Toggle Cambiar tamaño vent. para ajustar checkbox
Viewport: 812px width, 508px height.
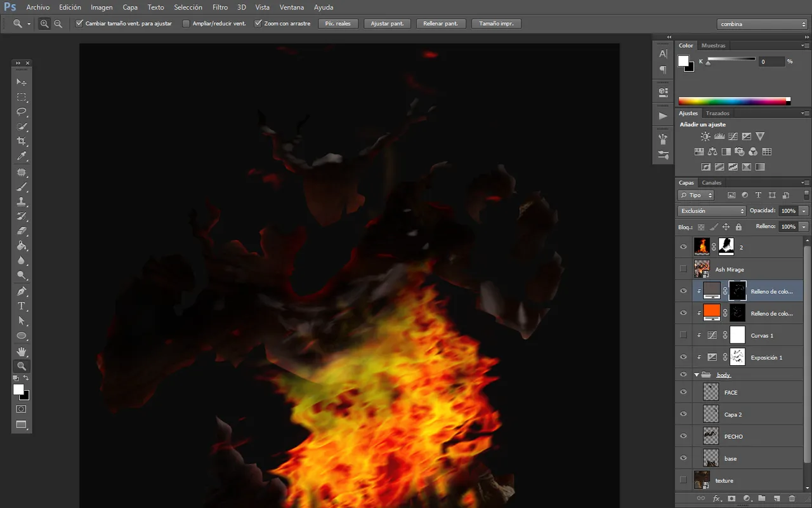pyautogui.click(x=79, y=23)
